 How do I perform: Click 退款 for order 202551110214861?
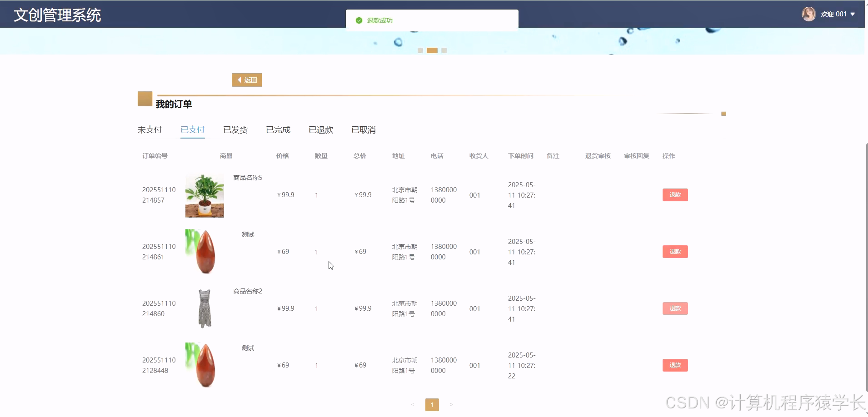coord(675,252)
